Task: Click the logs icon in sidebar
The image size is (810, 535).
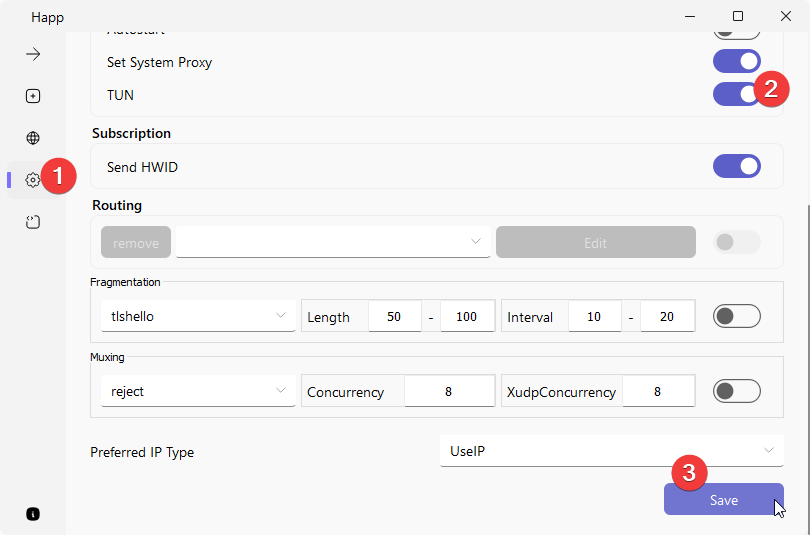Action: pos(33,222)
